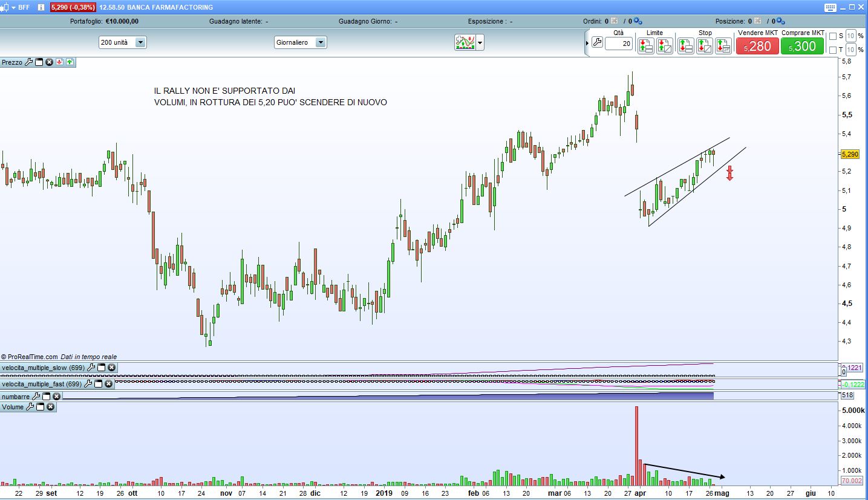This screenshot has height=500, width=868.
Task: Click the S percentage value field
Action: pos(850,36)
